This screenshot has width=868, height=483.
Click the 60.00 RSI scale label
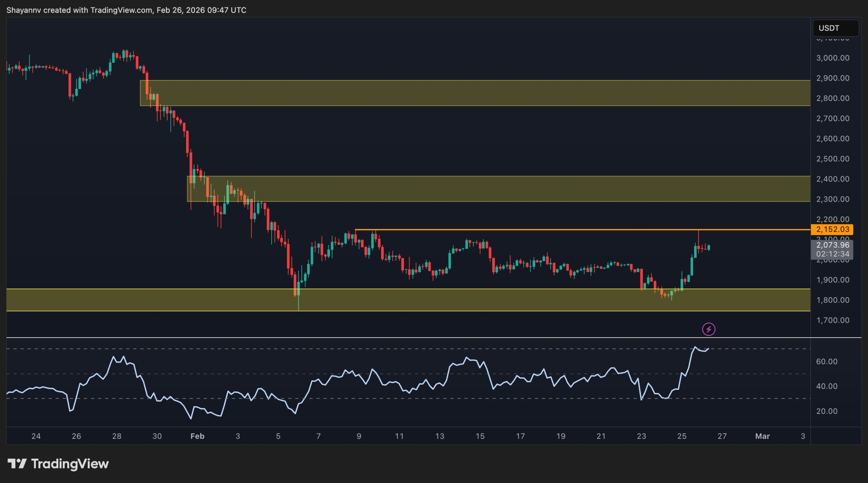pos(827,362)
